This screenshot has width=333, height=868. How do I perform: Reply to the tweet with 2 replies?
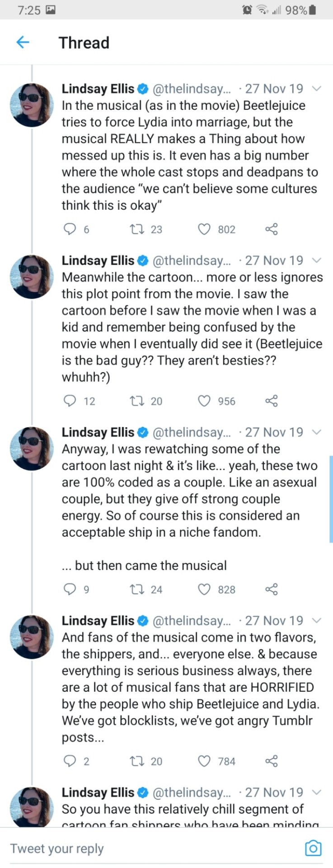69,761
